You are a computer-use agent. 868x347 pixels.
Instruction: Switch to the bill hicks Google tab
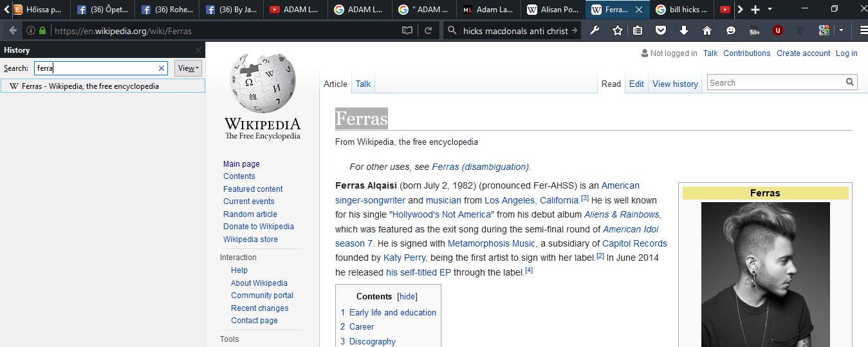click(682, 10)
